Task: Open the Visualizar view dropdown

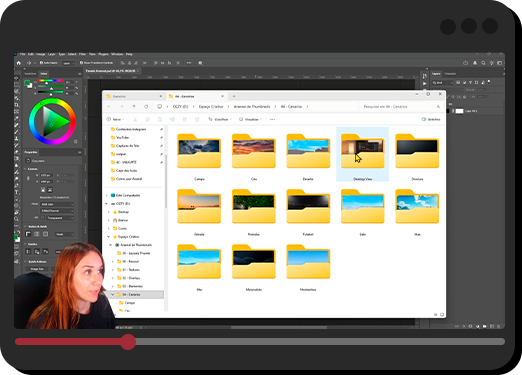Action: point(250,119)
